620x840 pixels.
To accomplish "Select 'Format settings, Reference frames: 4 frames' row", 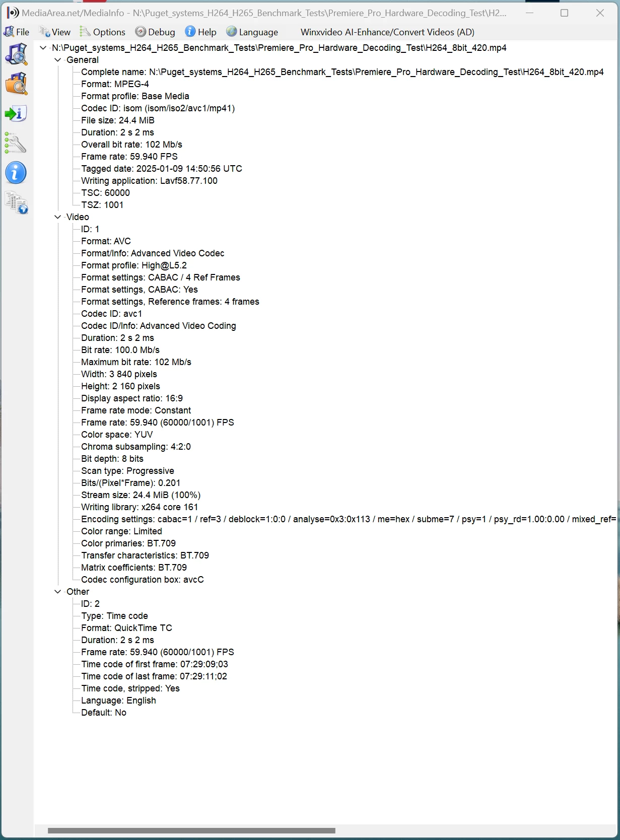I will pyautogui.click(x=170, y=302).
